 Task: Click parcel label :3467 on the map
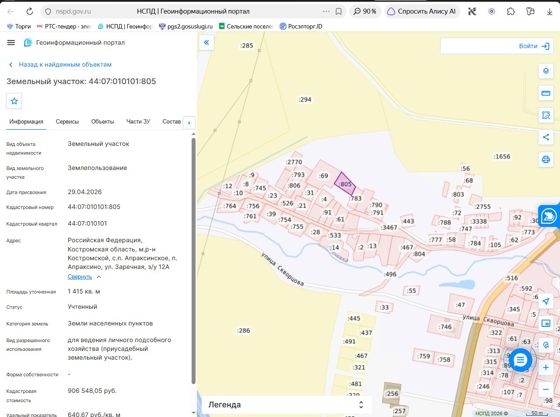pos(389,227)
